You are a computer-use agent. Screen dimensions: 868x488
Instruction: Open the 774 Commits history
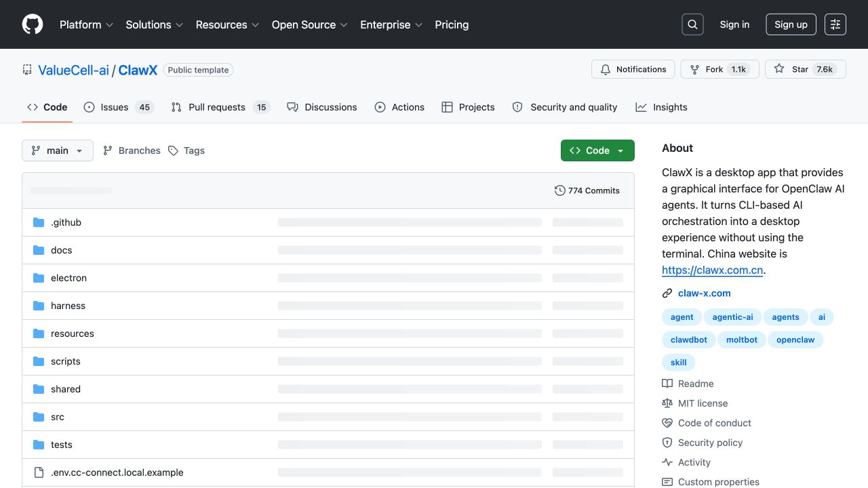(x=587, y=190)
